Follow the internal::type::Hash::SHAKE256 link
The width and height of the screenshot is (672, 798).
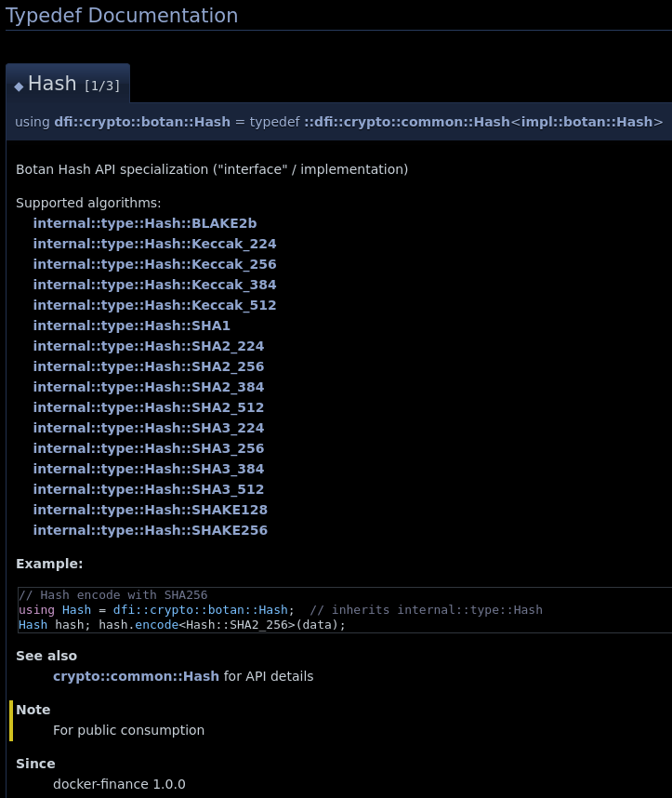(x=150, y=530)
